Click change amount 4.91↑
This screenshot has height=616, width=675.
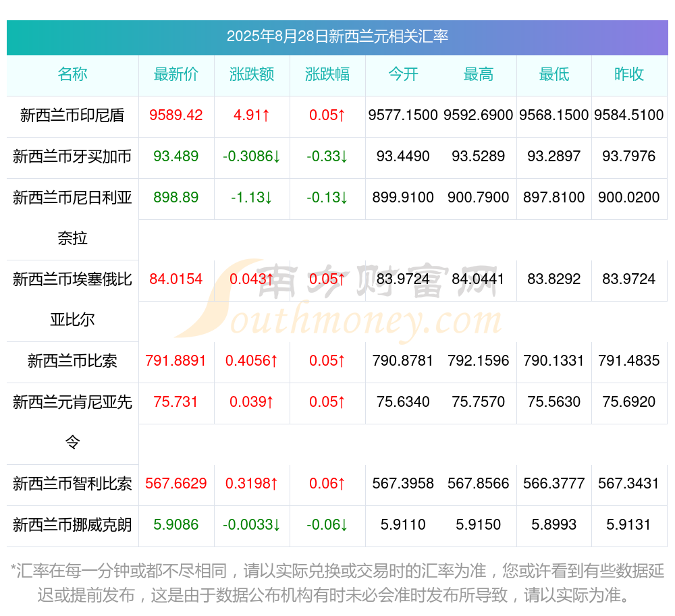pos(252,115)
